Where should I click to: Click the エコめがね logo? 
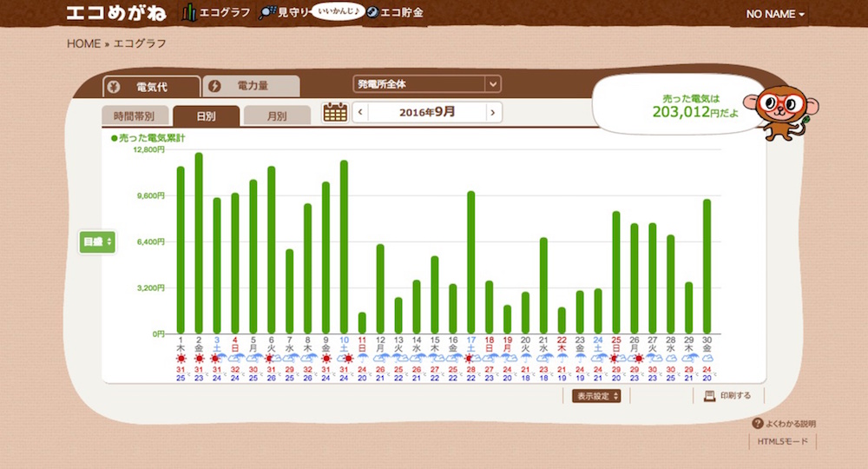119,13
